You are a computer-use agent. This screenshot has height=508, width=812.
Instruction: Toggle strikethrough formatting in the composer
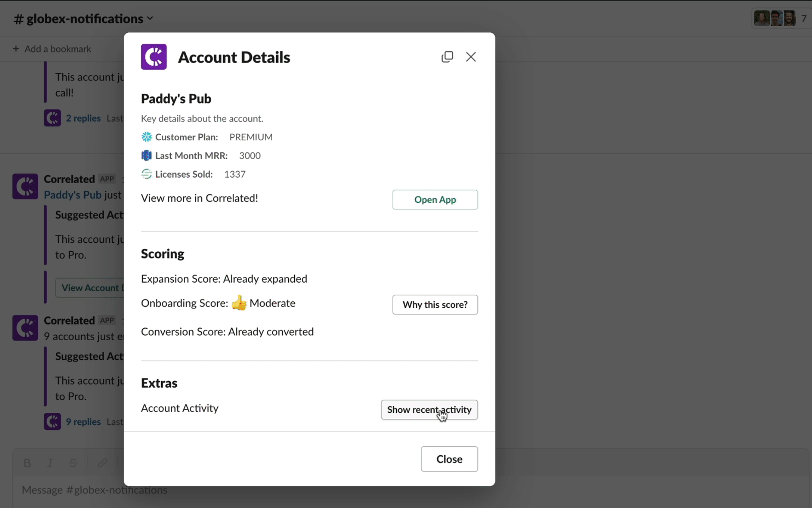pos(73,463)
